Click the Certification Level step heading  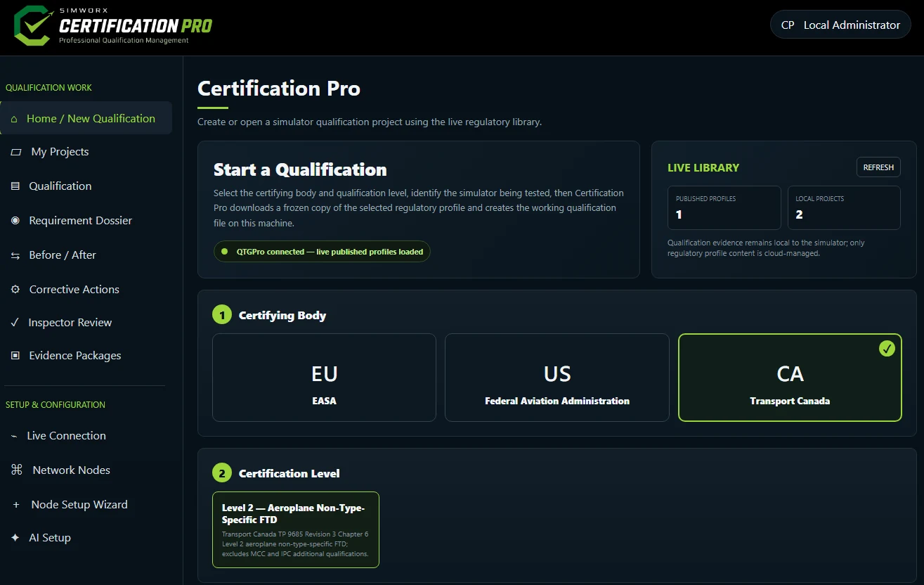click(x=289, y=473)
